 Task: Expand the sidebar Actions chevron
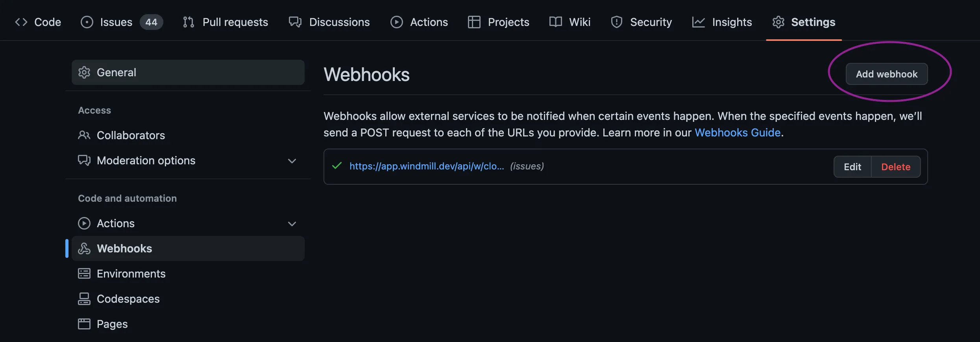coord(292,224)
